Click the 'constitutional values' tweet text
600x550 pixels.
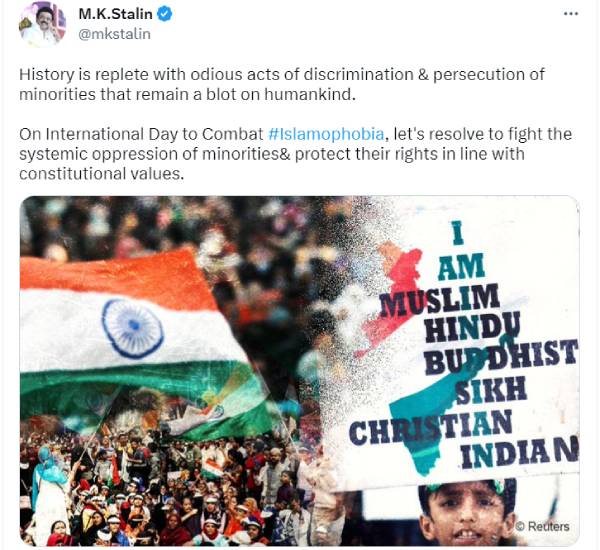click(101, 174)
